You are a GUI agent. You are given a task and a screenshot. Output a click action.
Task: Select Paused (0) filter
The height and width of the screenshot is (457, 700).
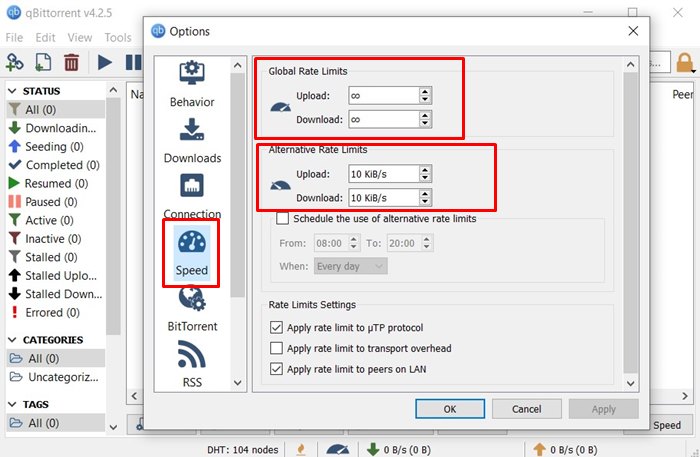point(56,202)
